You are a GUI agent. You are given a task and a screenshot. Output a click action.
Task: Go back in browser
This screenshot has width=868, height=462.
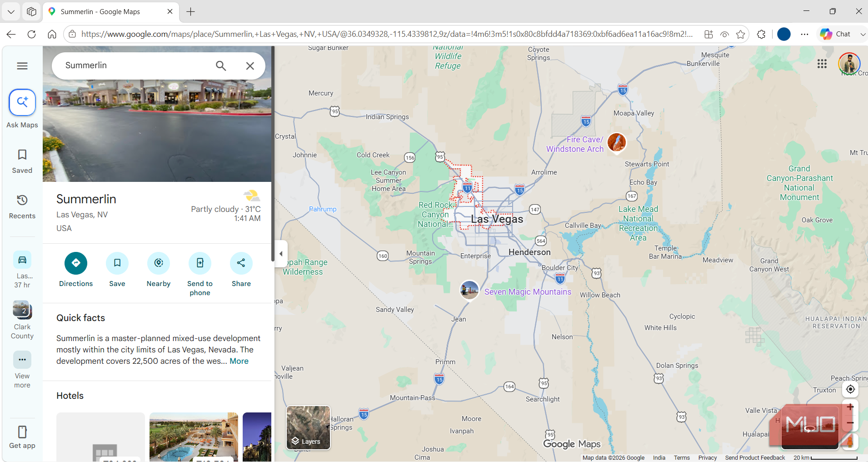[x=11, y=34]
